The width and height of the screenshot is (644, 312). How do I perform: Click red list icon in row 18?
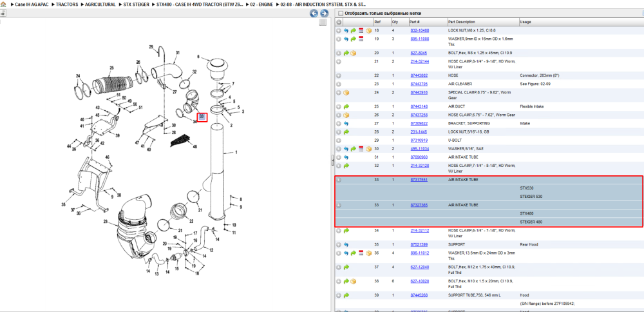coord(361,31)
